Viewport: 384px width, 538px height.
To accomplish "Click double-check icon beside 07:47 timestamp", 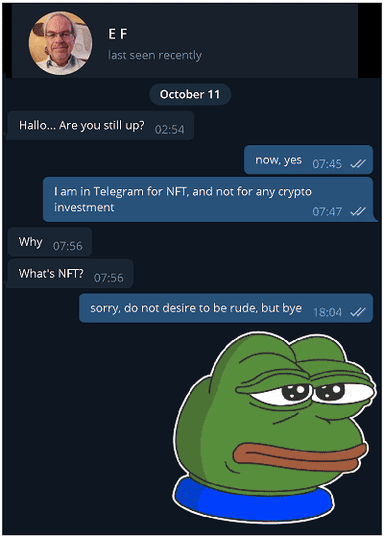I will coord(358,211).
